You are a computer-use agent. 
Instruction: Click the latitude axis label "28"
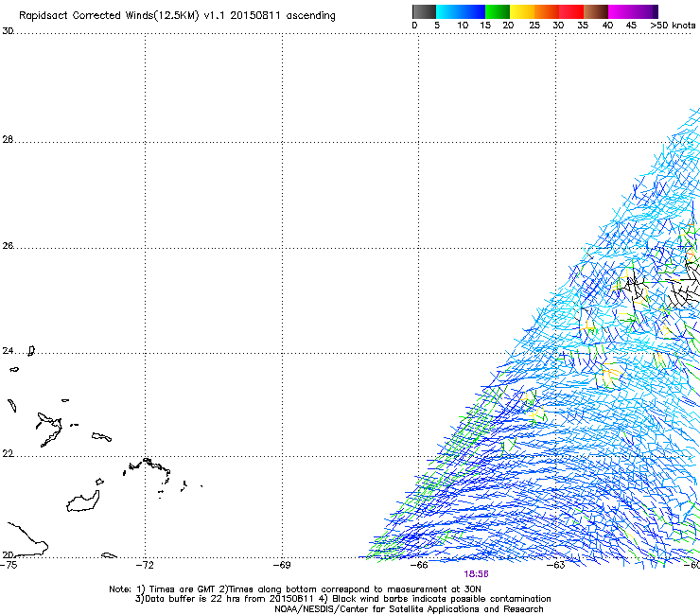pyautogui.click(x=8, y=139)
